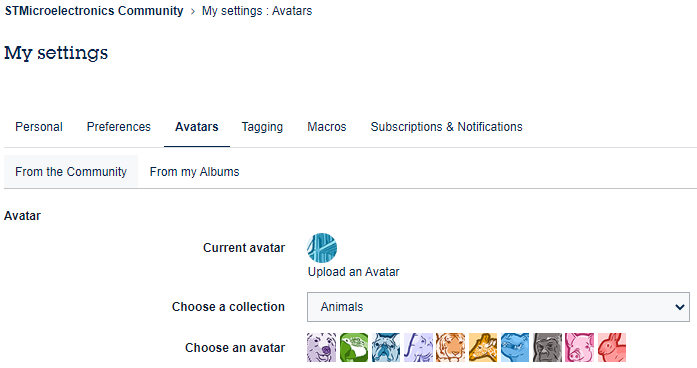Switch to the Personal tab
697x368 pixels.
(x=39, y=127)
